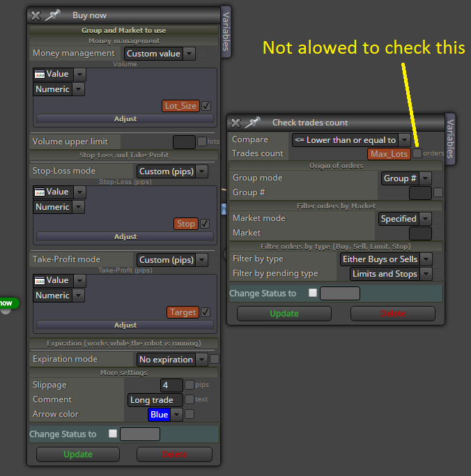Toggle Expiration mode checkbox
The height and width of the screenshot is (476, 471).
coord(215,359)
